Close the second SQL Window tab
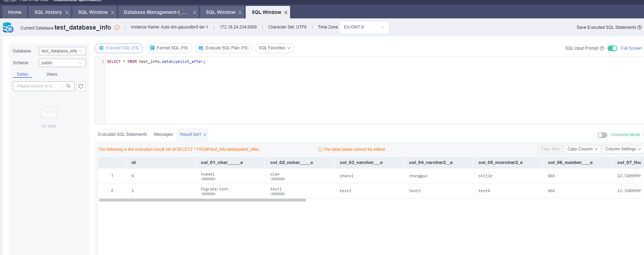Viewport: 644px width, 255px height. pos(240,13)
